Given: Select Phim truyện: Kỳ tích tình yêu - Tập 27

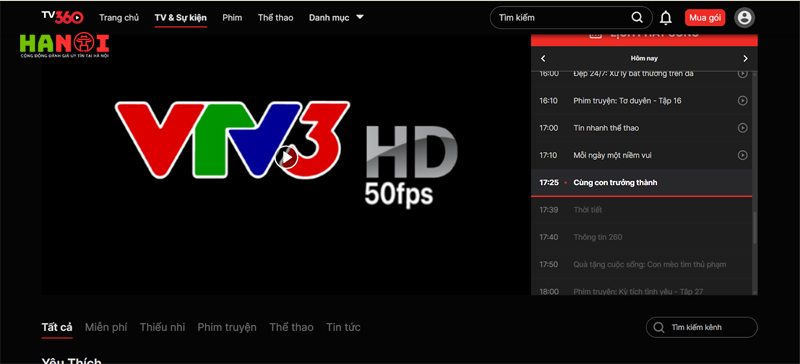Looking at the screenshot, I should (x=638, y=292).
